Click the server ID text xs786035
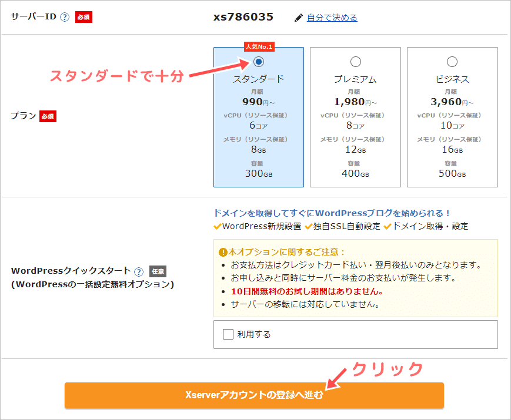Viewport: 511px width, 420px height. pos(243,17)
